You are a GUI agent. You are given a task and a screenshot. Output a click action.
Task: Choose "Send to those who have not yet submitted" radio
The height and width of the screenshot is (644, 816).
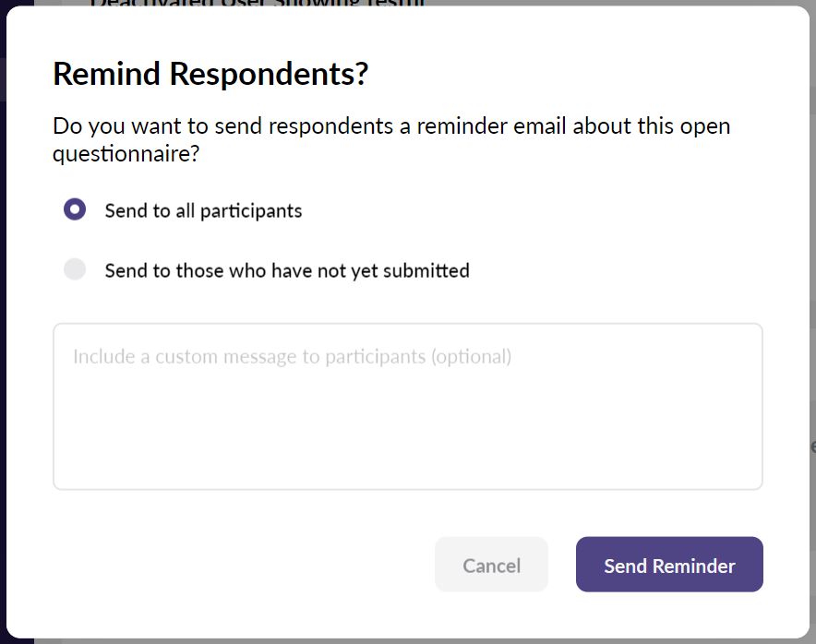click(75, 269)
